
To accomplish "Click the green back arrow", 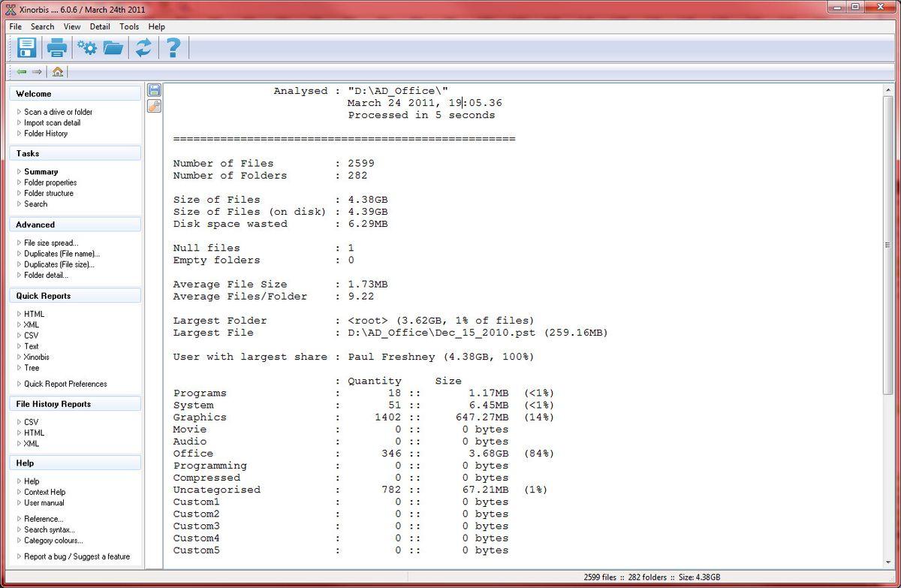I will pos(22,72).
